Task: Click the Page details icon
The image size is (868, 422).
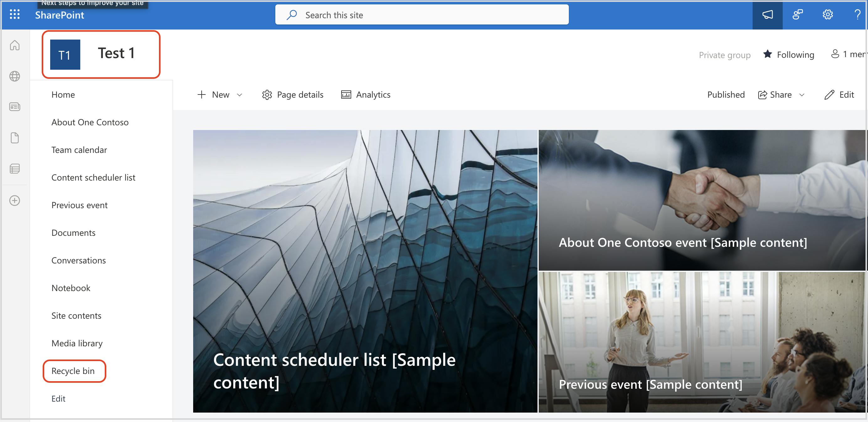Action: [x=267, y=94]
